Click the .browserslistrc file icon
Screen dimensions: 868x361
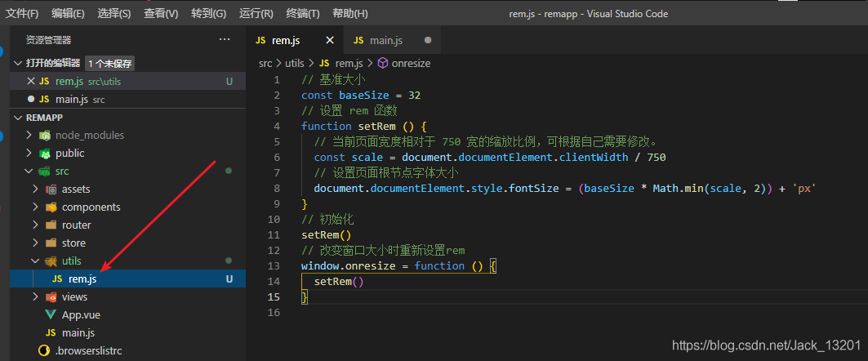[x=44, y=351]
